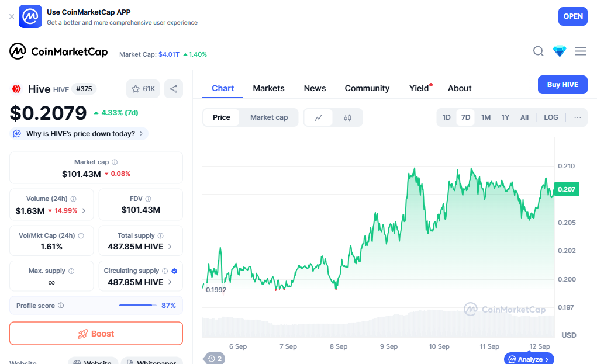Image resolution: width=597 pixels, height=364 pixels.
Task: Select the Market cap chart toggle
Action: click(x=269, y=117)
